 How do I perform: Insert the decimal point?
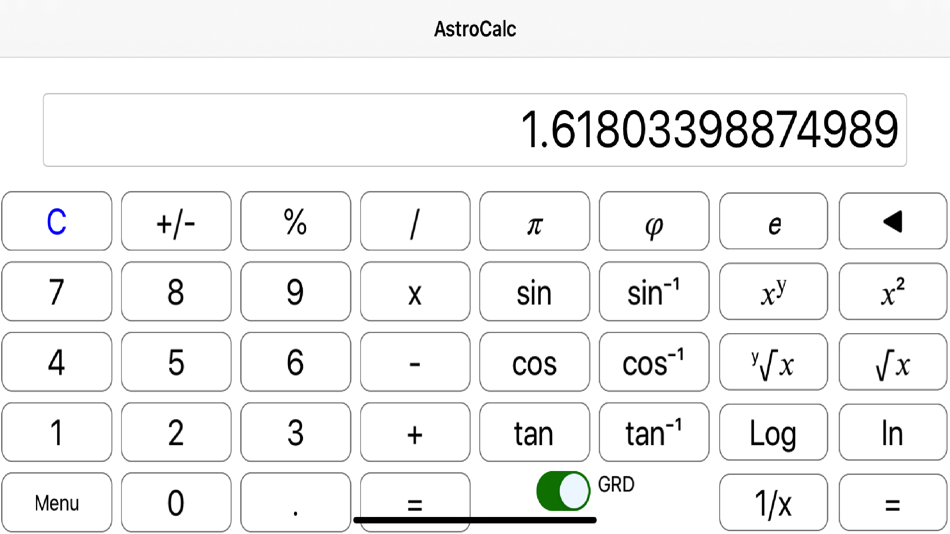pos(295,502)
